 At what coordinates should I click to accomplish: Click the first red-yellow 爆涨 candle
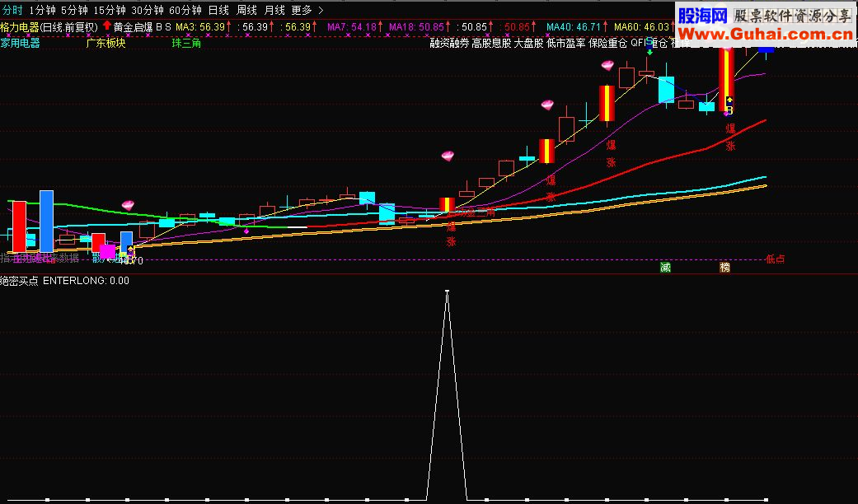pyautogui.click(x=447, y=205)
